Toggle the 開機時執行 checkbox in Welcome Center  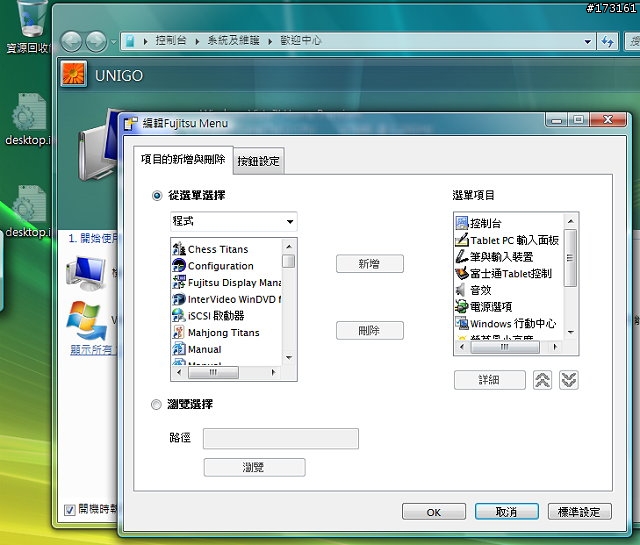click(70, 509)
